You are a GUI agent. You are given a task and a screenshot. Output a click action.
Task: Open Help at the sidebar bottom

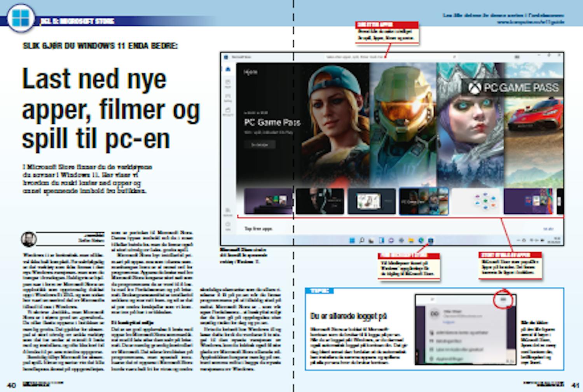click(228, 226)
